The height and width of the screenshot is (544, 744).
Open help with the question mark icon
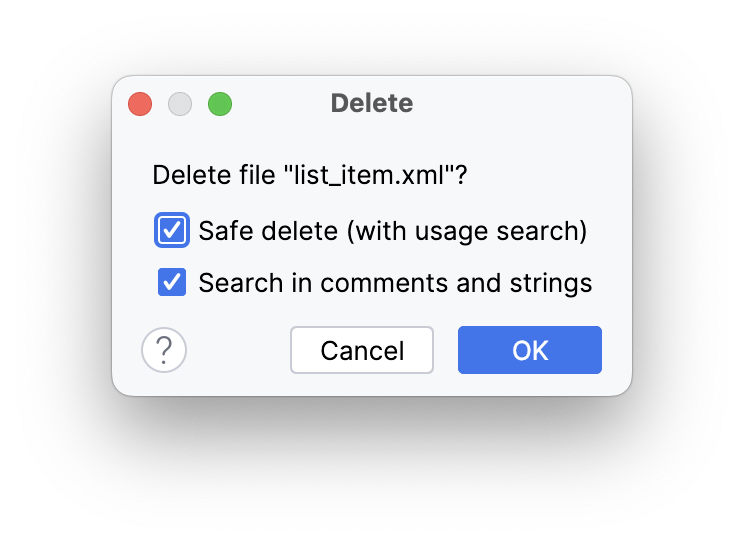(164, 350)
